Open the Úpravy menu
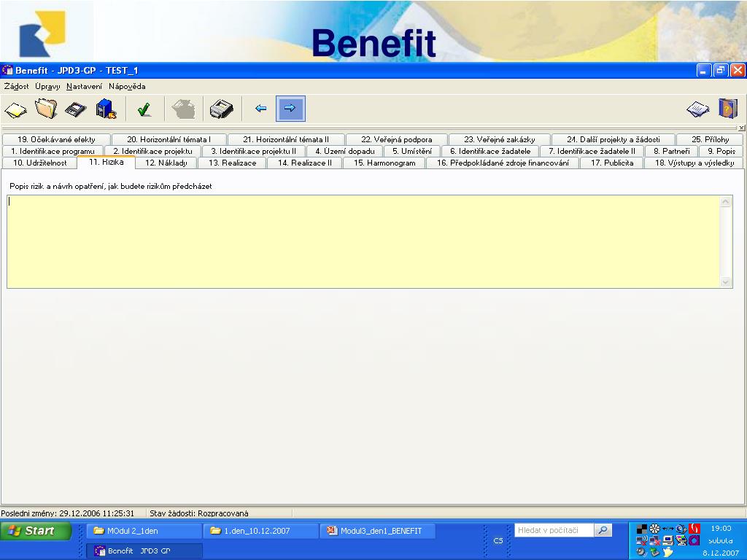This screenshot has width=747, height=560. (x=47, y=86)
